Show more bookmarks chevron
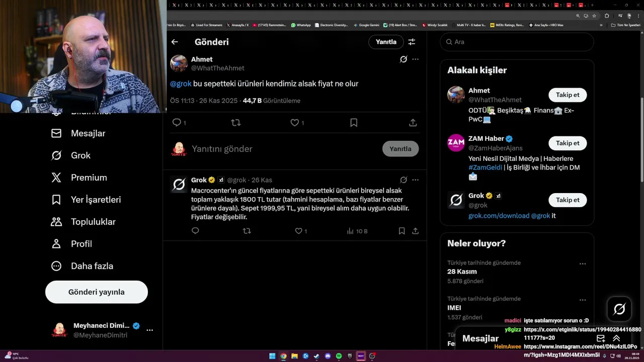This screenshot has height=362, width=644. (601, 25)
